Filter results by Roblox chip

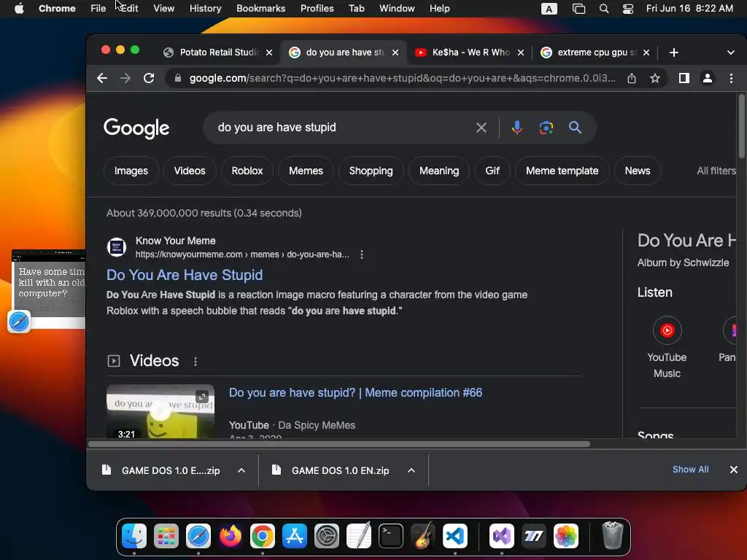[247, 171]
